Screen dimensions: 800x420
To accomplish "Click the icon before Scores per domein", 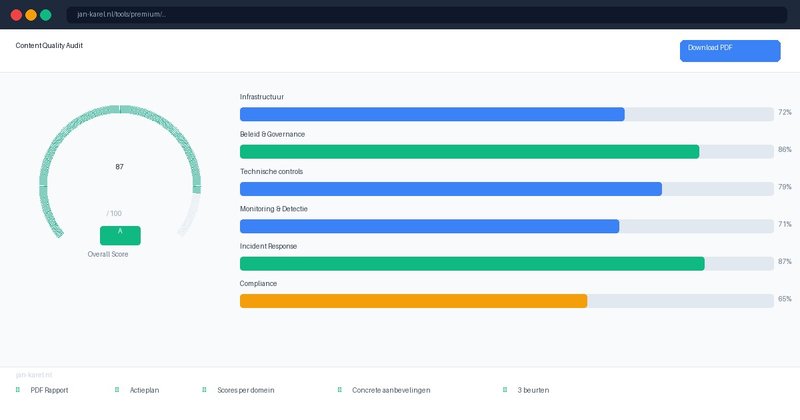I will (x=204, y=390).
